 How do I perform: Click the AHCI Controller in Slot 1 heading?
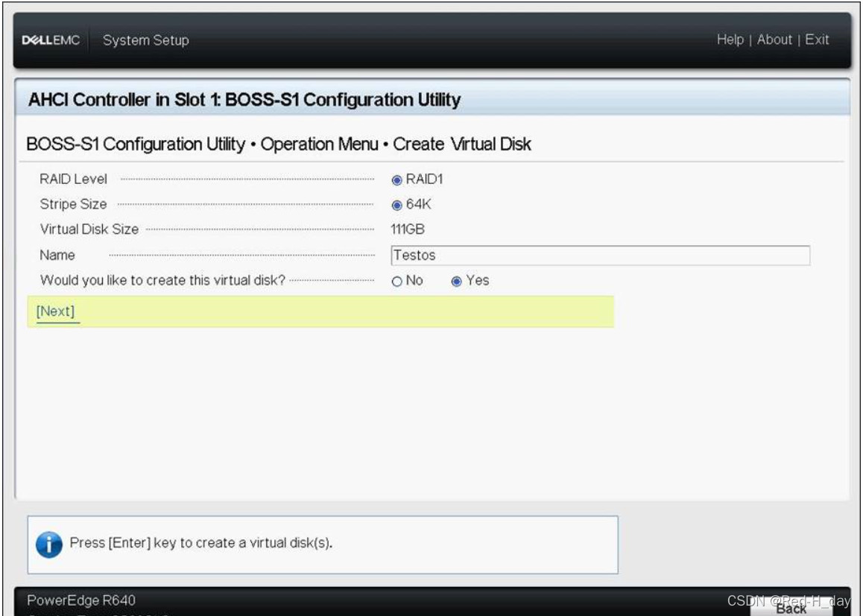pyautogui.click(x=244, y=100)
